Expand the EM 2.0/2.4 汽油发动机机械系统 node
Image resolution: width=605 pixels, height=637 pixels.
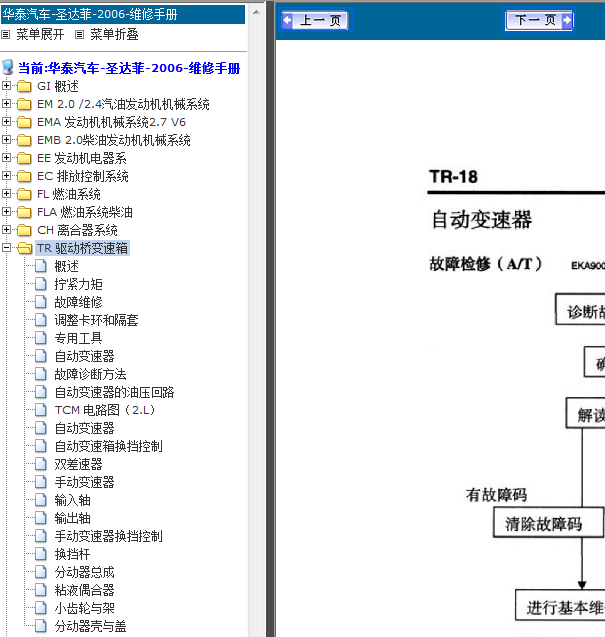pyautogui.click(x=6, y=104)
